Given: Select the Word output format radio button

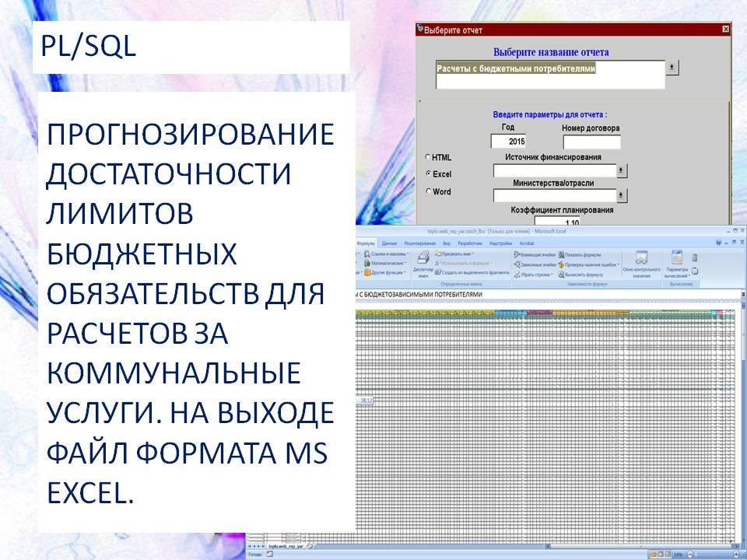Looking at the screenshot, I should click(x=428, y=191).
